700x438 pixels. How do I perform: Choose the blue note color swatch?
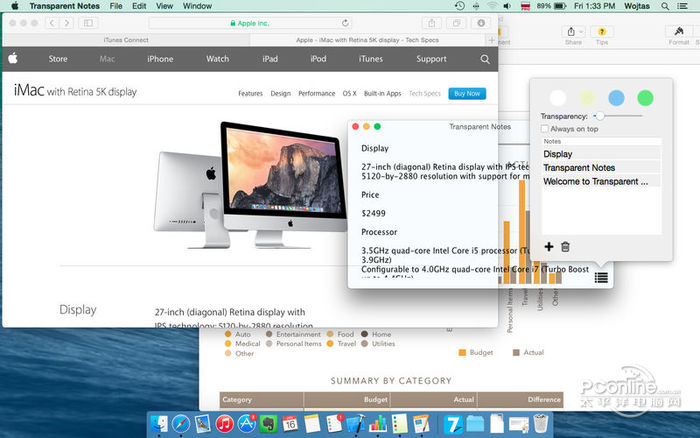point(616,98)
